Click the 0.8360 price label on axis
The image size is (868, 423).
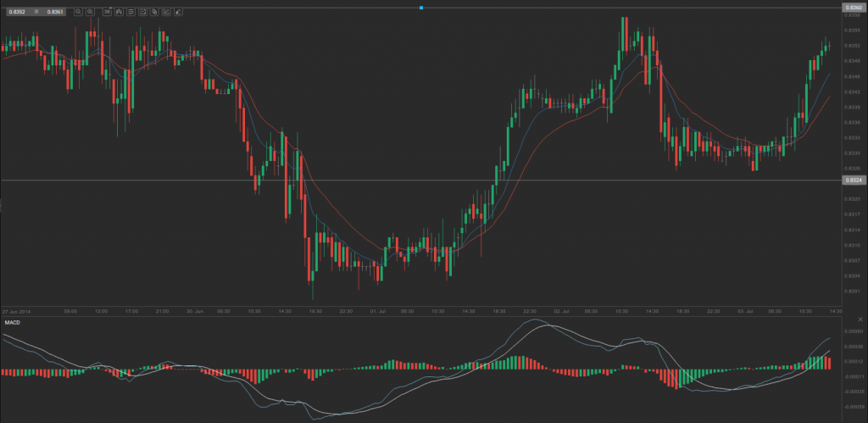(x=853, y=7)
